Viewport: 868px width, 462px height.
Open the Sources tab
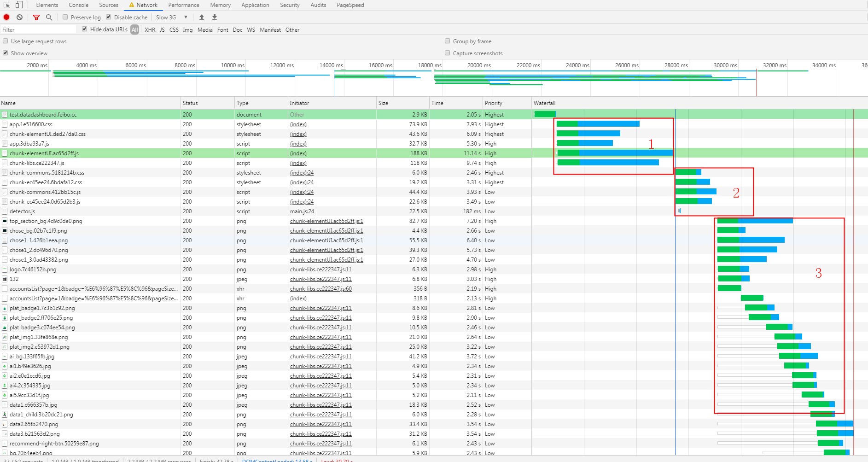[x=109, y=5]
